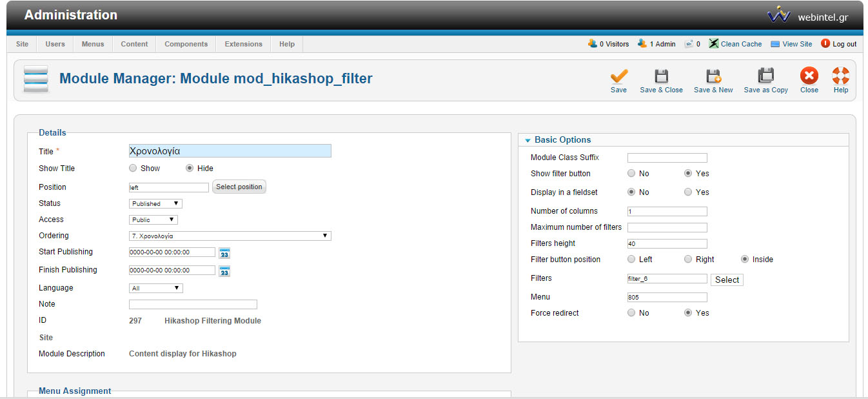Screen dimensions: 868x399
Task: Open the Status dropdown
Action: [x=155, y=203]
